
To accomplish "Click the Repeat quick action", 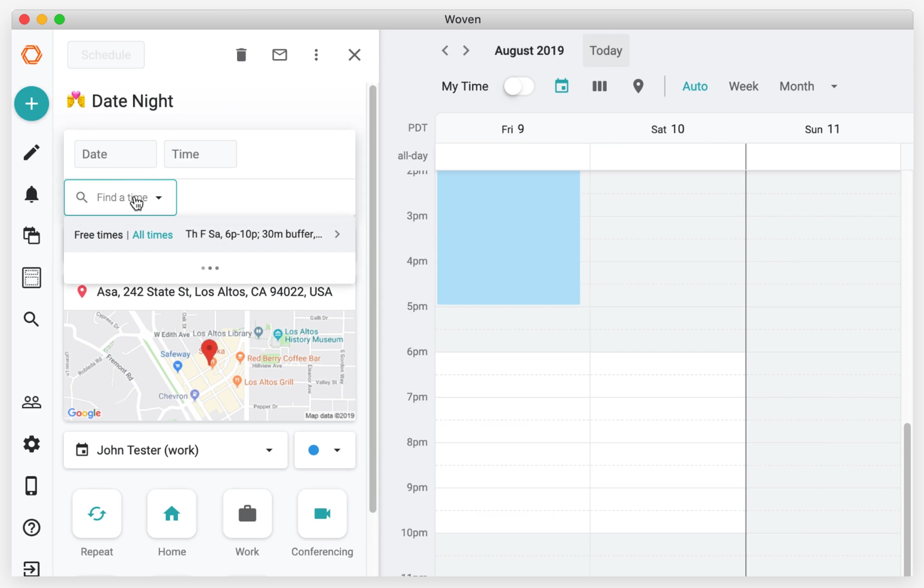I will point(97,514).
